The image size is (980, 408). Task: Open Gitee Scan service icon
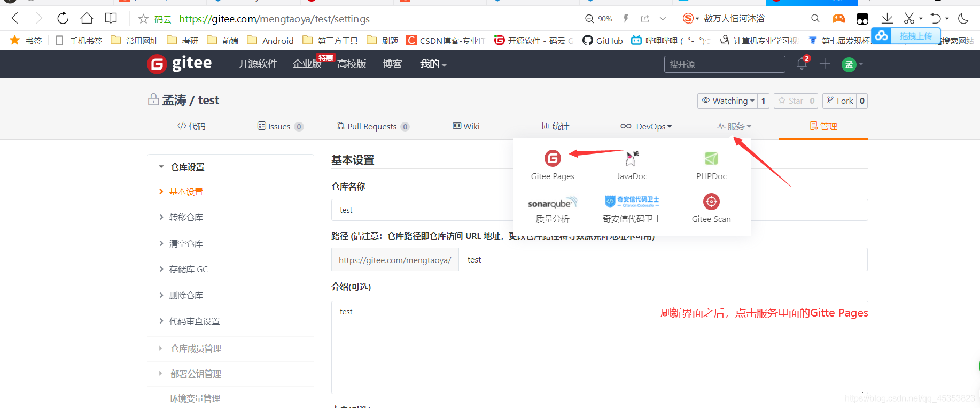(x=711, y=202)
